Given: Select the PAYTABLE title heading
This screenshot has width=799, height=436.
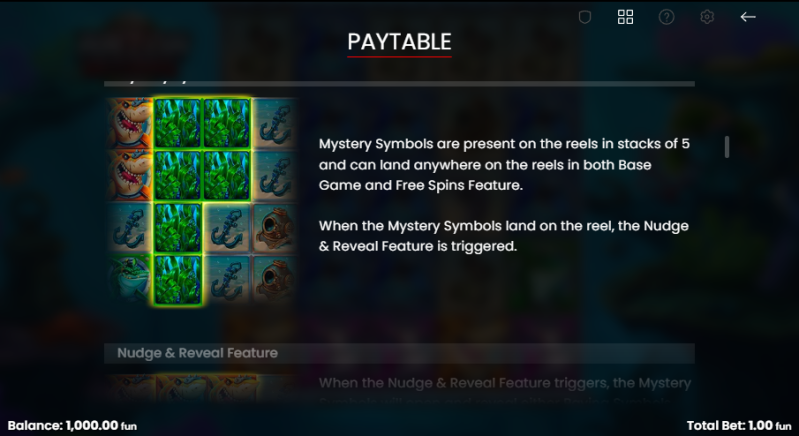Looking at the screenshot, I should [400, 42].
